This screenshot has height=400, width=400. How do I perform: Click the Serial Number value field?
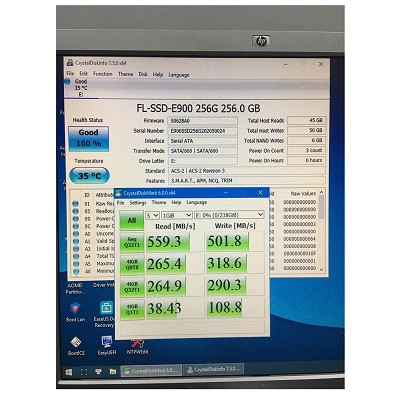[202, 131]
